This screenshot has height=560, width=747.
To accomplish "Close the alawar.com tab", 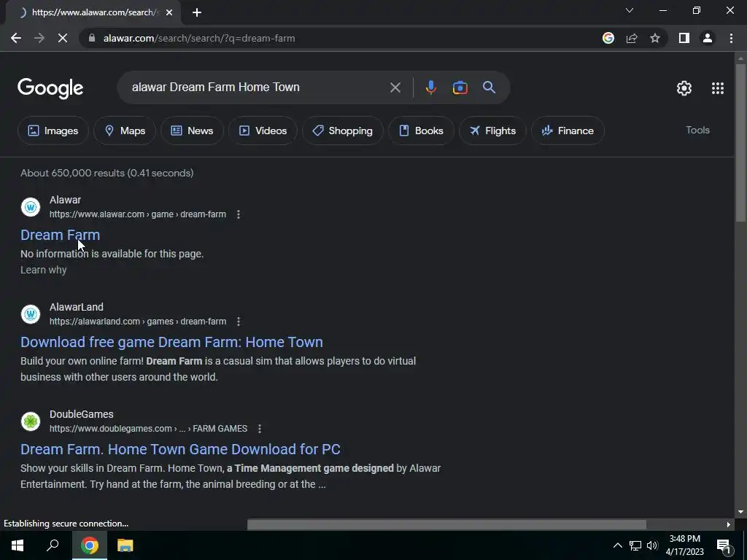I will [x=169, y=12].
